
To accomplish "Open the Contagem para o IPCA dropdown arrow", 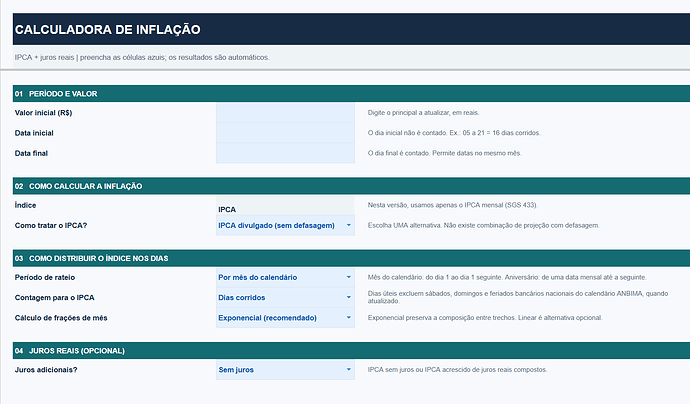I will pos(349,297).
